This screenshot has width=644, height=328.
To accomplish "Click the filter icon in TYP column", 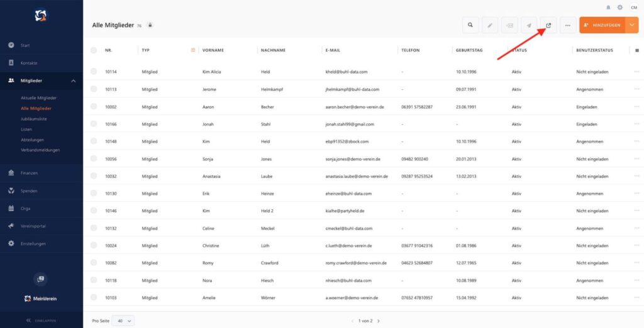I will 192,50.
